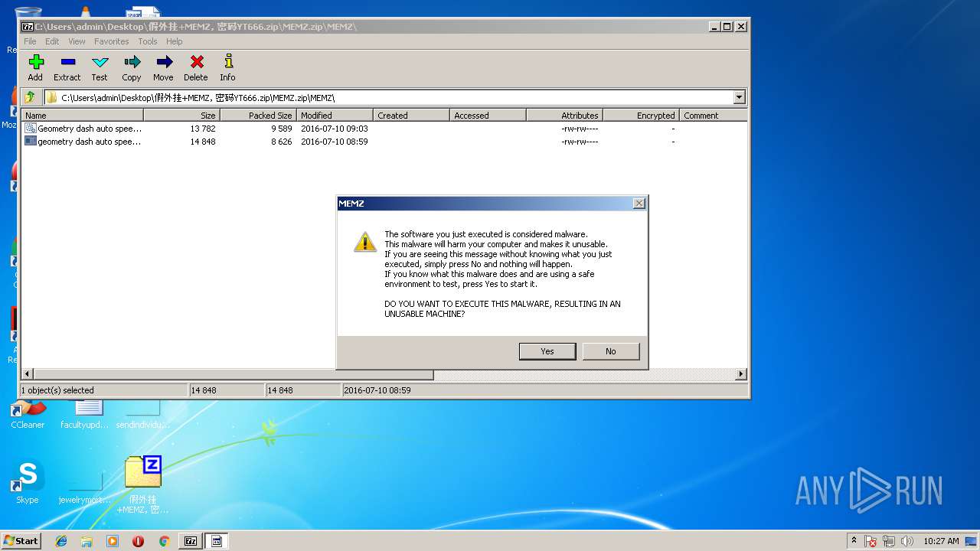Screen dimensions: 980x551
Task: Switch to the 7-Zip taskbar button
Action: pos(191,541)
